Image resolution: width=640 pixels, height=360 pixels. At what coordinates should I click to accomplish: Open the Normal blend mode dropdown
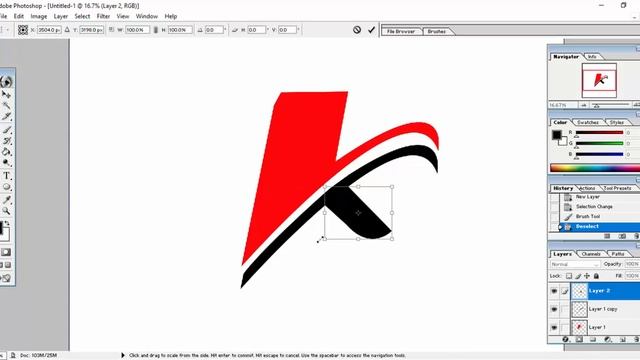pos(575,264)
